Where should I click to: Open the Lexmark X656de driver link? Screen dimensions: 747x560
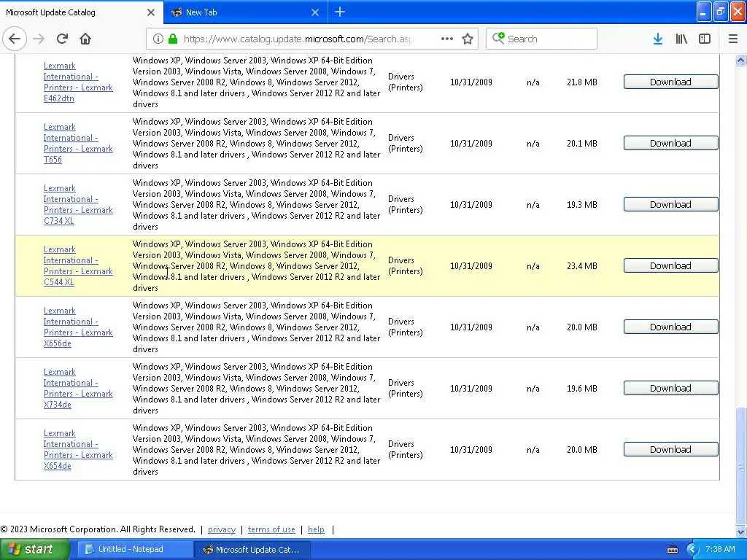coord(78,327)
